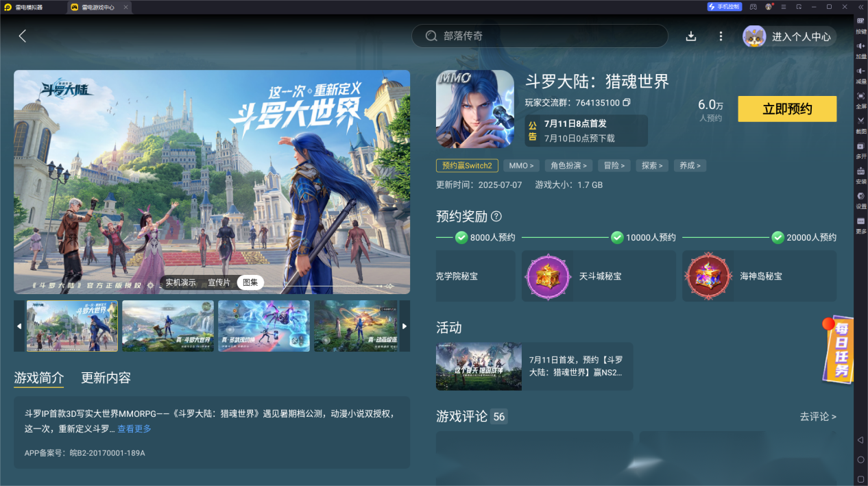
Task: Open the 公告 7月11日8点首发 announcement
Action: click(586, 130)
